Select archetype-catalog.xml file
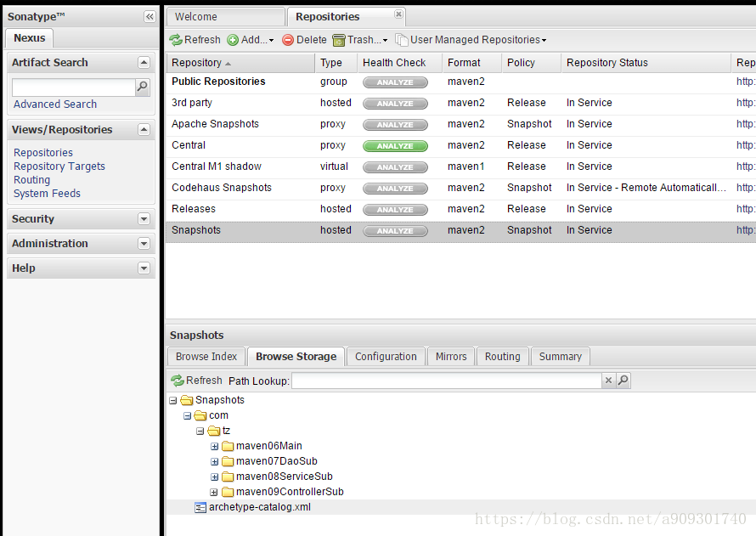Image resolution: width=756 pixels, height=536 pixels. 259,508
